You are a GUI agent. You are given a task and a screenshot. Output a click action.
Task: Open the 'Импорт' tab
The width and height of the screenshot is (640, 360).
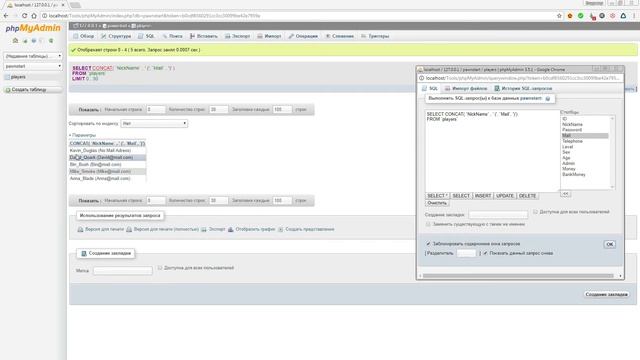pyautogui.click(x=269, y=36)
